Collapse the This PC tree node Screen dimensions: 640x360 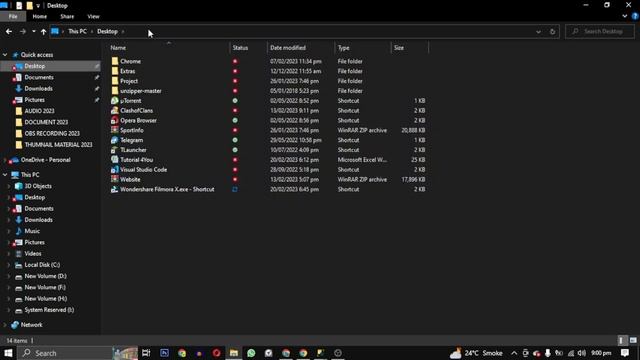point(5,175)
